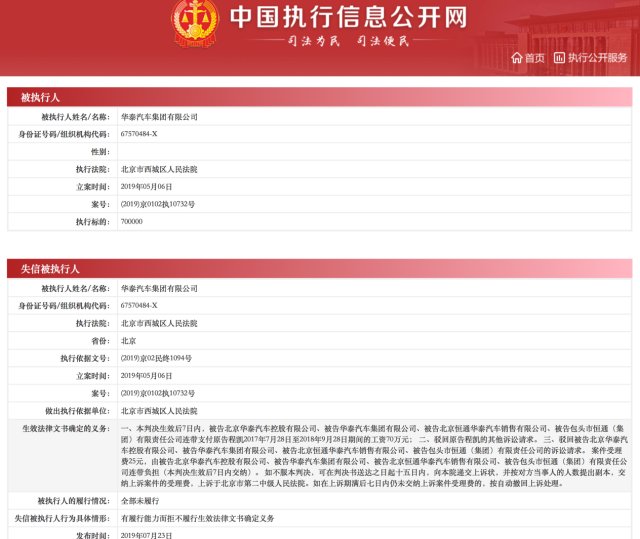The height and width of the screenshot is (539, 640).
Task: Click the case number (2019)京0102执10732号 in first table
Action: [x=158, y=204]
